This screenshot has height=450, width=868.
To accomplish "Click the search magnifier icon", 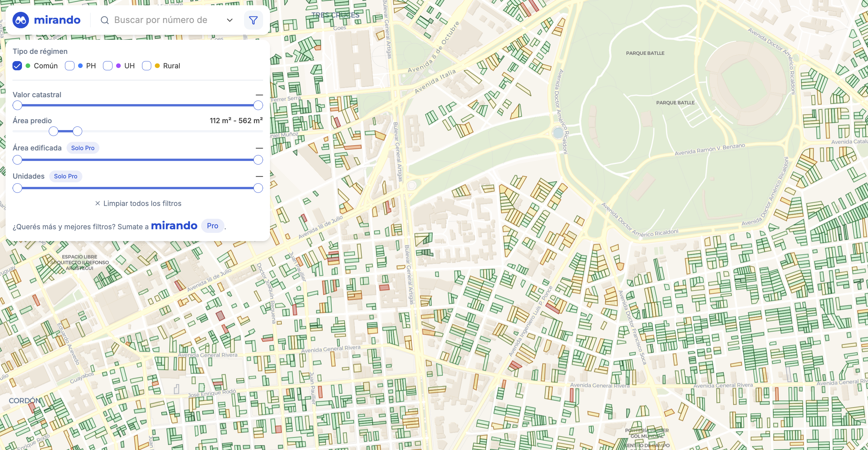I will coord(104,20).
